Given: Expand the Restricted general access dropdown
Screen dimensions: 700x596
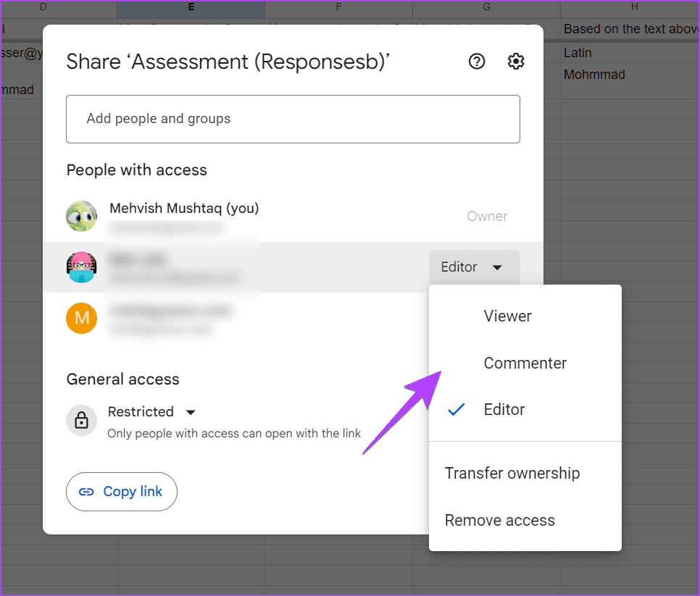Looking at the screenshot, I should (190, 411).
